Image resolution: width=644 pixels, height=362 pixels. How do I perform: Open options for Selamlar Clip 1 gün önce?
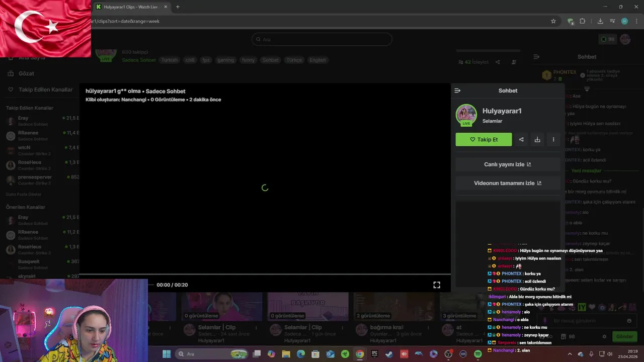342,327
